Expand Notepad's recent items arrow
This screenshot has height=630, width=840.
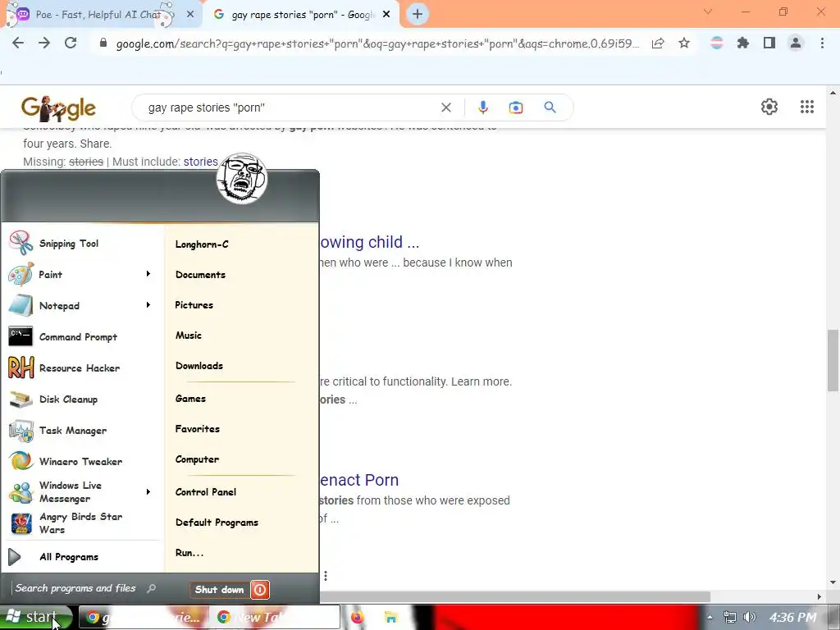(x=148, y=305)
